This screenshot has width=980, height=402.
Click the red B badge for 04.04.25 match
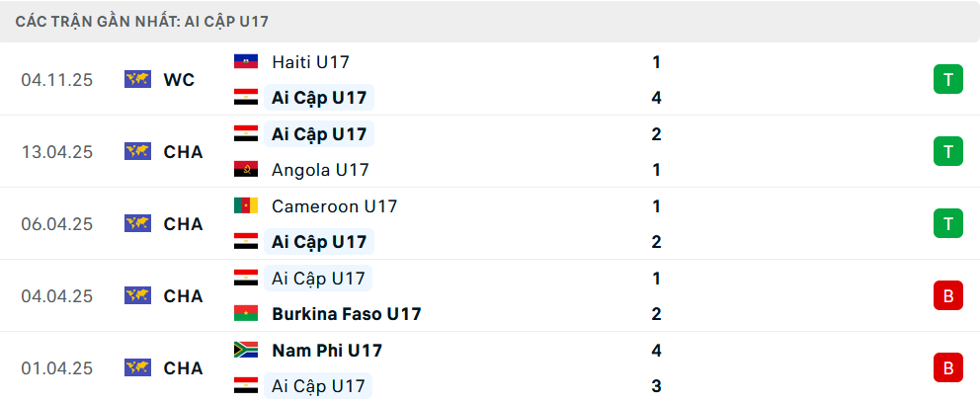tap(947, 296)
